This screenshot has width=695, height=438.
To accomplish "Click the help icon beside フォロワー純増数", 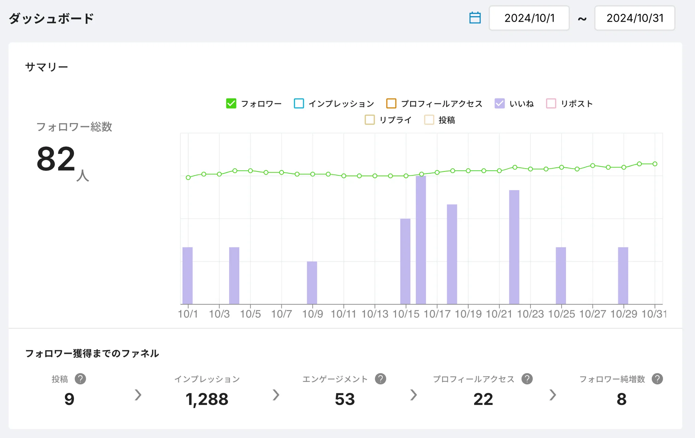I will pos(657,379).
